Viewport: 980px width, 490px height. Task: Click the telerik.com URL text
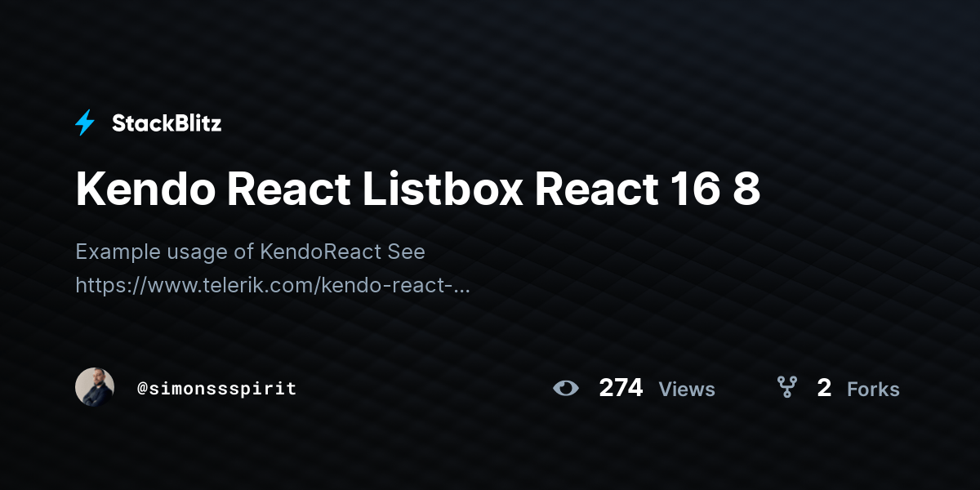tap(273, 285)
